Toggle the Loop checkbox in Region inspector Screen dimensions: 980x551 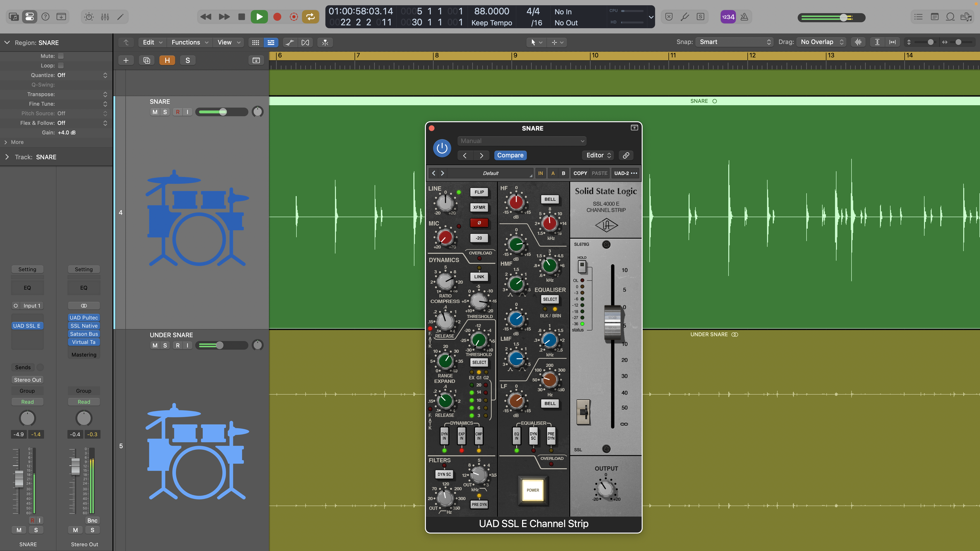point(61,65)
